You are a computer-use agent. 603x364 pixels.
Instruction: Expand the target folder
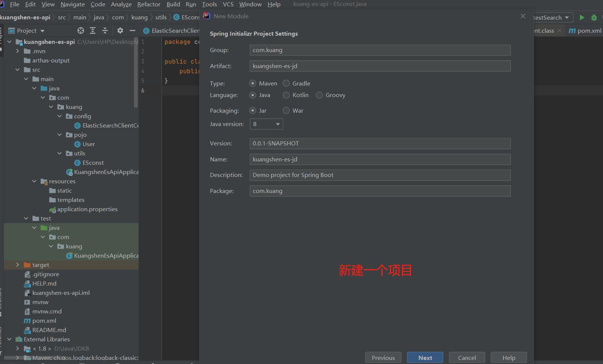coord(17,265)
